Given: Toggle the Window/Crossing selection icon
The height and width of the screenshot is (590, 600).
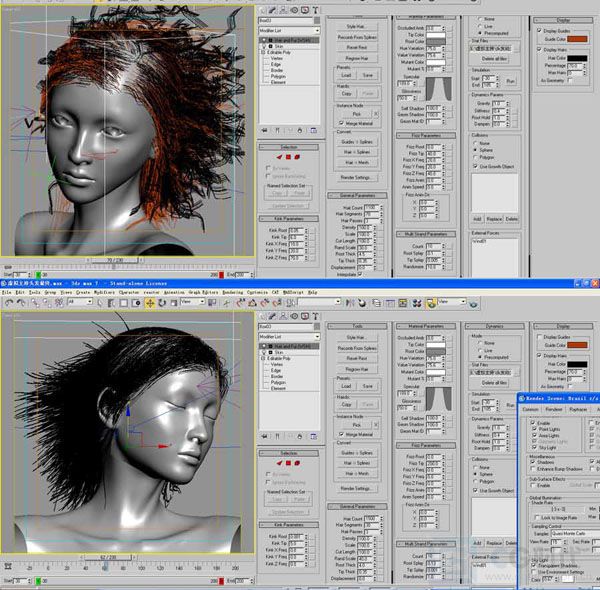Looking at the screenshot, I should click(x=136, y=303).
